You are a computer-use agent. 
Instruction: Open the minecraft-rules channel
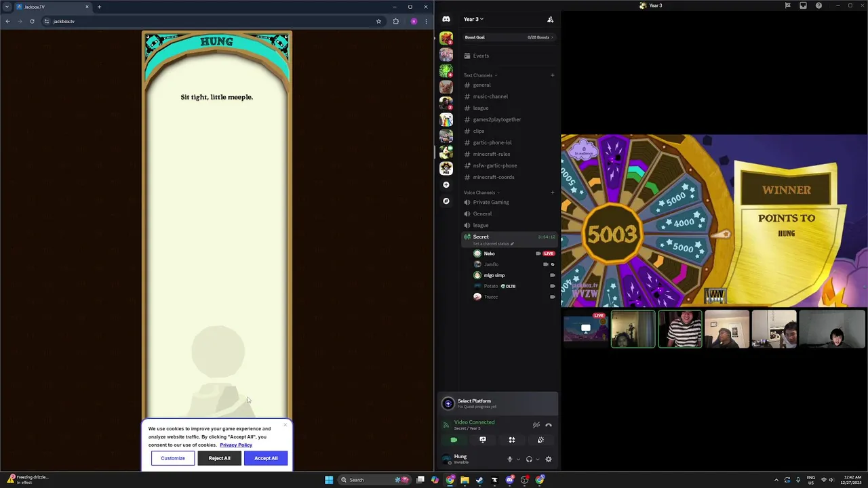click(x=509, y=154)
